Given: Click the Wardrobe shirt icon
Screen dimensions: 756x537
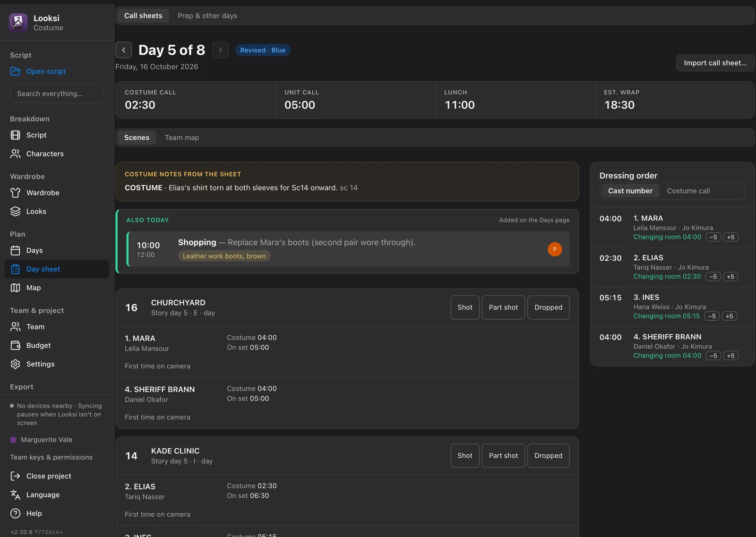Looking at the screenshot, I should pyautogui.click(x=15, y=193).
